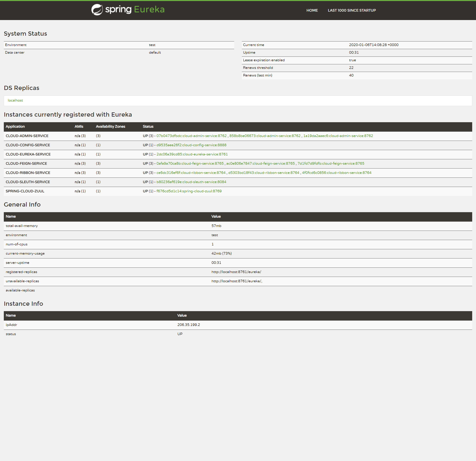Open instance b80236af619e:cloud-sleuth-service:8084
Viewport: 476px width, 461px height.
pos(191,182)
